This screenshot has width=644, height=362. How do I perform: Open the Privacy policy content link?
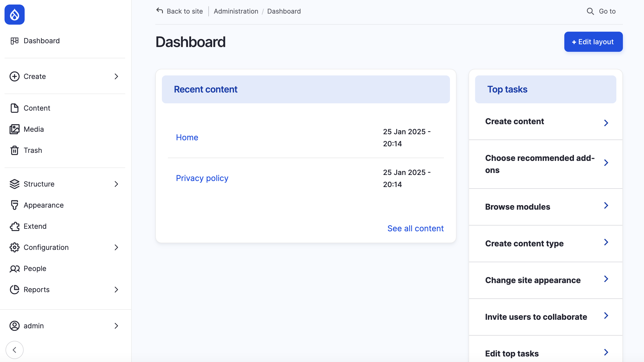pos(202,178)
